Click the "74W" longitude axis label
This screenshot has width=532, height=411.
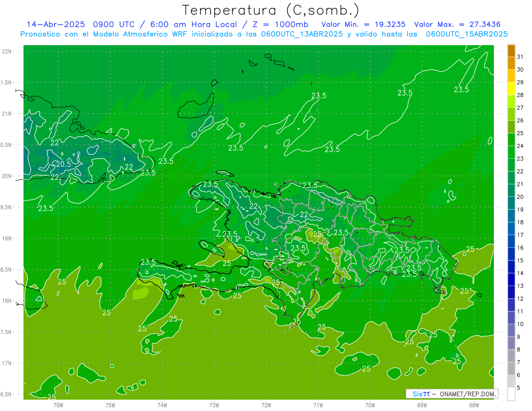[x=162, y=405]
